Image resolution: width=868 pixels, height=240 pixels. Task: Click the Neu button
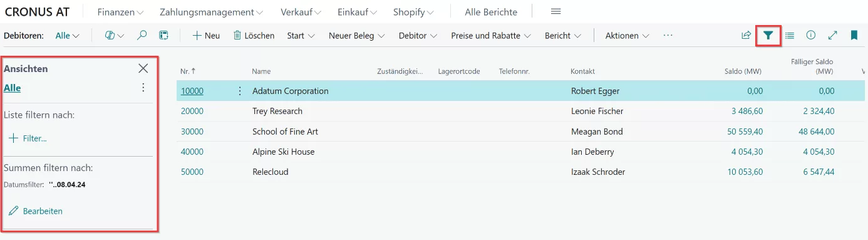[206, 36]
